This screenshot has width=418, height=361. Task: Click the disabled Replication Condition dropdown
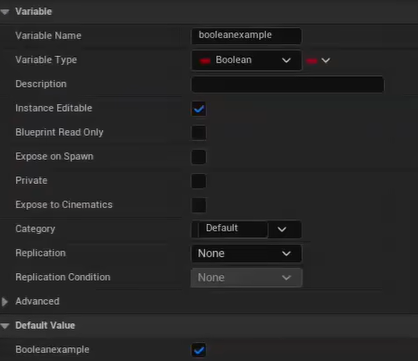point(246,278)
